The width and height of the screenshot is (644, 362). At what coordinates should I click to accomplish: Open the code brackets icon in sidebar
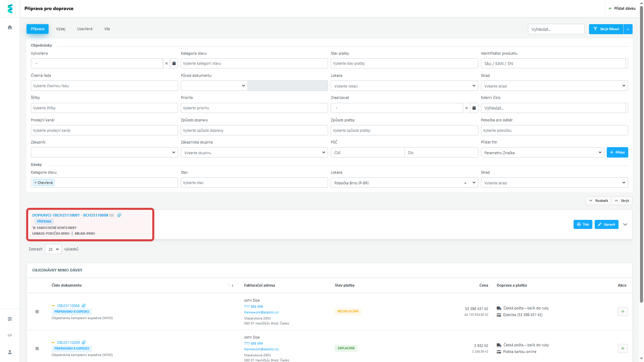click(10, 335)
